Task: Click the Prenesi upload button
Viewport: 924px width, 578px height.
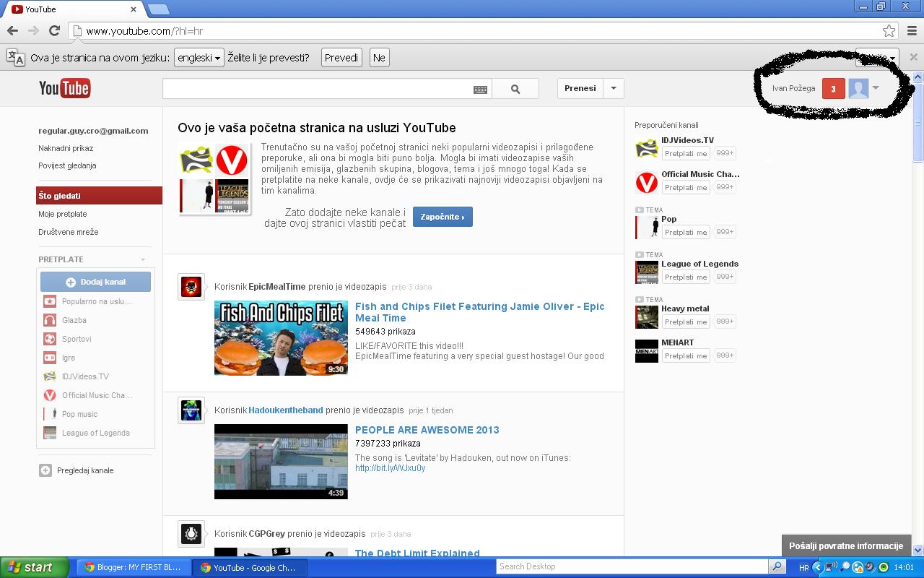Action: [x=580, y=89]
